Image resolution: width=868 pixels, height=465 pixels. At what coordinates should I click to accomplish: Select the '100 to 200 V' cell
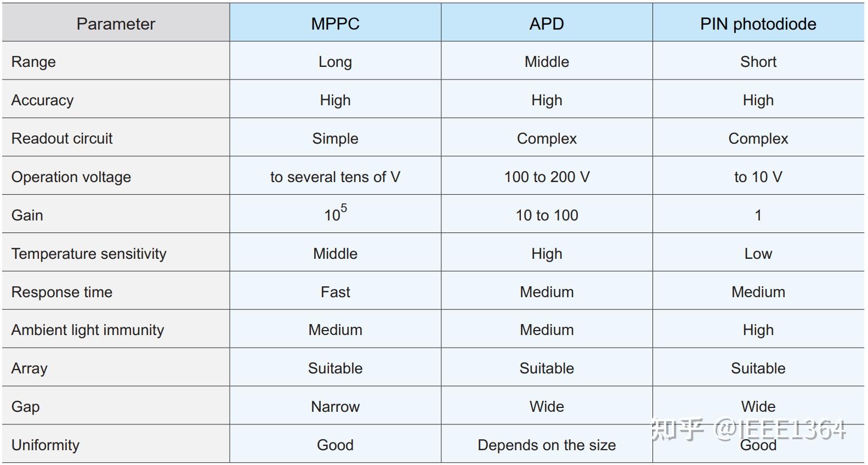pos(547,177)
